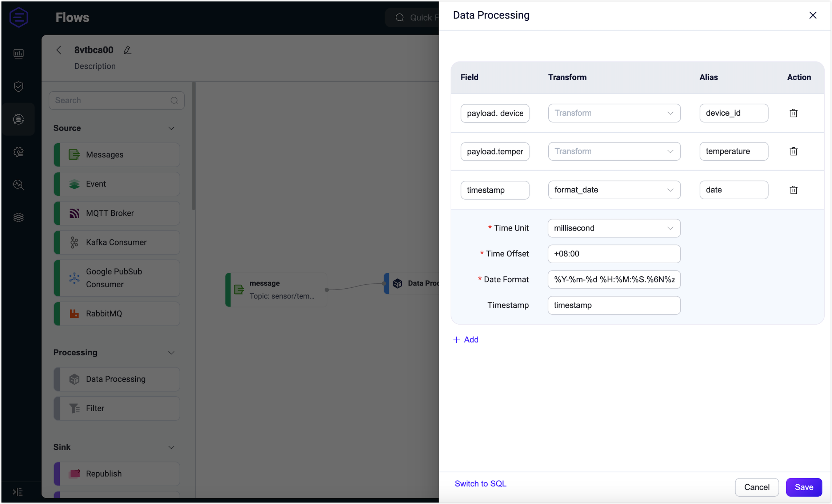Click the EMQX logo icon
832x504 pixels.
(x=19, y=17)
